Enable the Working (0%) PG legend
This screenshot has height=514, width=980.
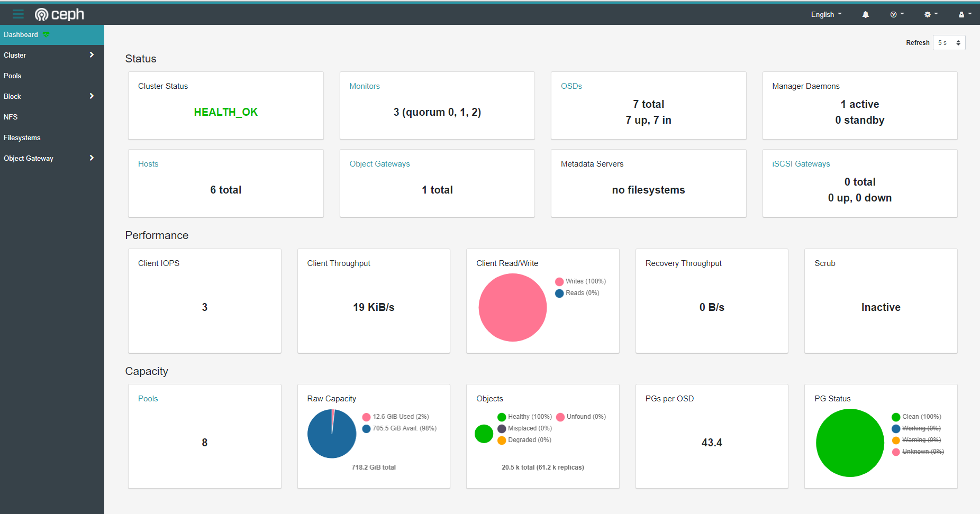click(x=917, y=428)
